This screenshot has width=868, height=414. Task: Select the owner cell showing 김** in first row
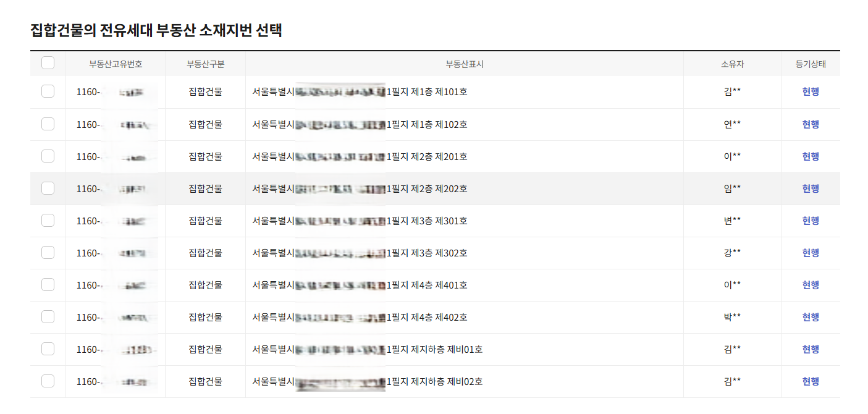[x=731, y=92]
